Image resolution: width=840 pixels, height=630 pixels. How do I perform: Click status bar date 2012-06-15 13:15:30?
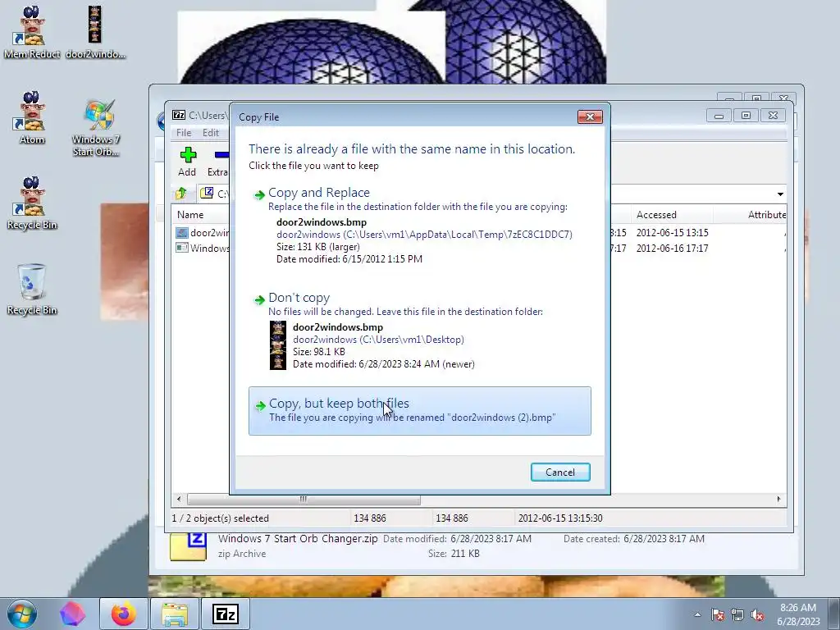(559, 518)
